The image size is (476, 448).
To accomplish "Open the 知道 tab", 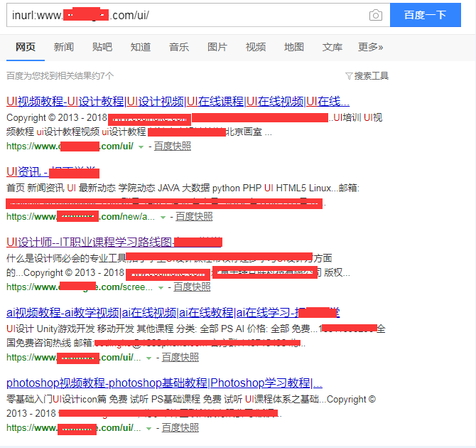I will tap(141, 47).
